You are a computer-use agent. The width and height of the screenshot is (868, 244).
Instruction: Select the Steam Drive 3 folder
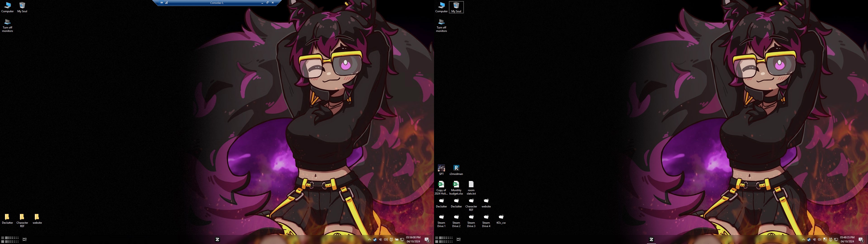coord(471,221)
